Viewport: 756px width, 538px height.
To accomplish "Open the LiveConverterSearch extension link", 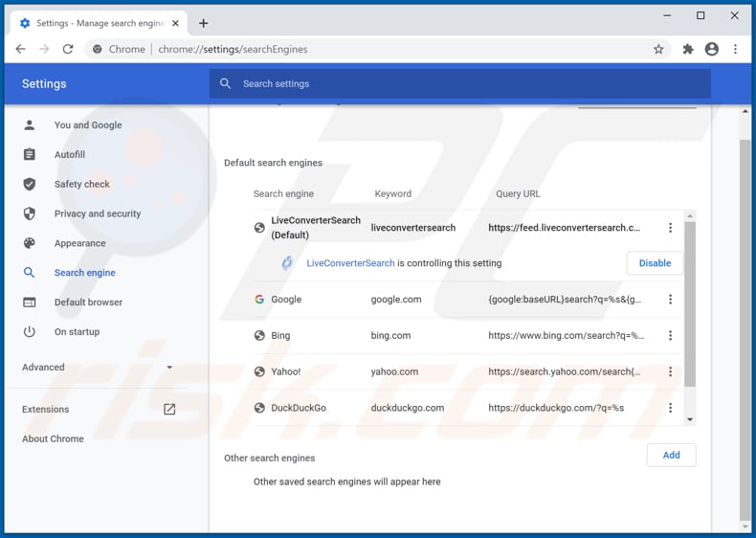I will pos(350,263).
